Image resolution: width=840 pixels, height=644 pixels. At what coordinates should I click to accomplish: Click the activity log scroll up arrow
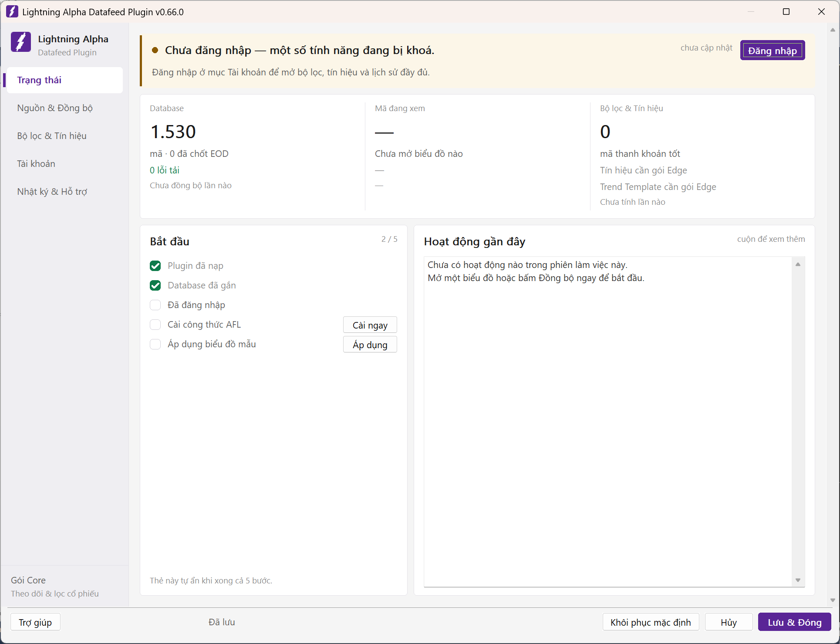click(798, 264)
